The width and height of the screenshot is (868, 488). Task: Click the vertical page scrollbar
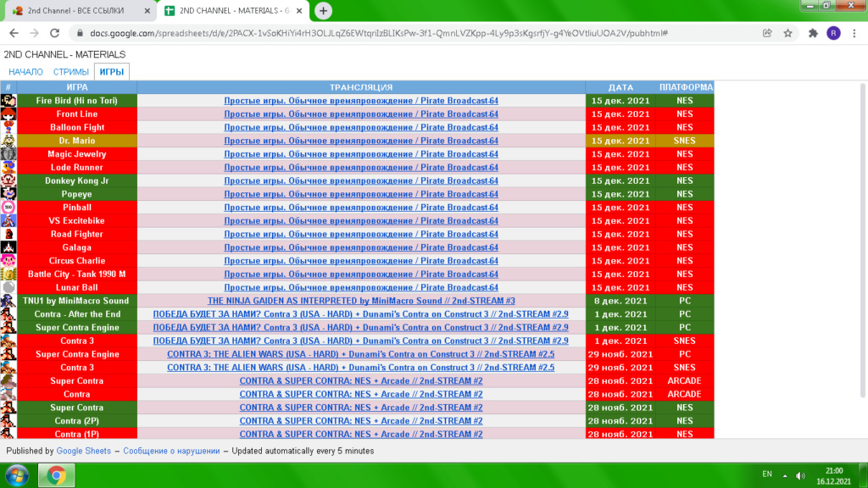click(x=862, y=240)
